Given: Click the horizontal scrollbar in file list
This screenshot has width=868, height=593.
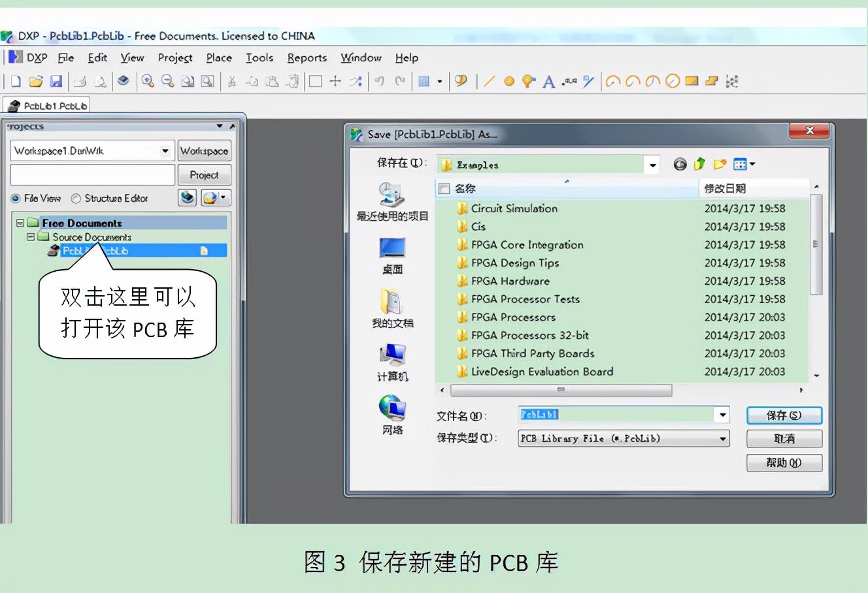Looking at the screenshot, I should click(561, 390).
